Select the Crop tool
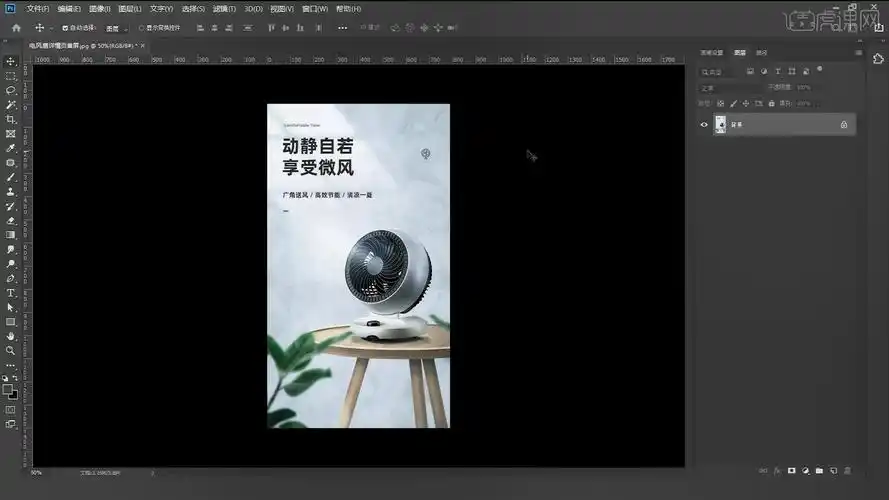 pyautogui.click(x=11, y=120)
